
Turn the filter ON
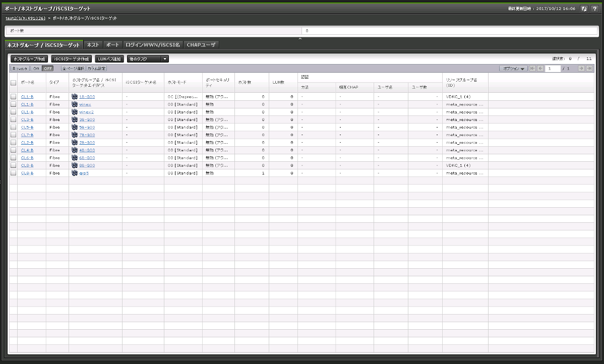[36, 68]
